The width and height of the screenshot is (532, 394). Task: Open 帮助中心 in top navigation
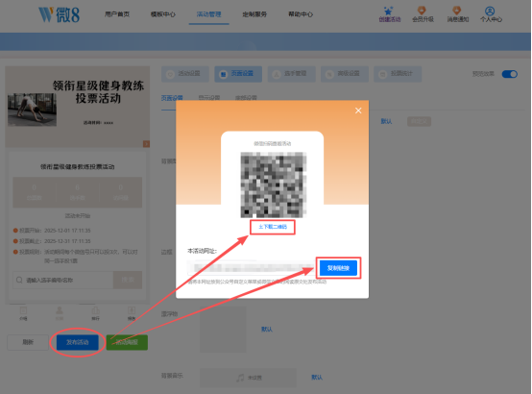[301, 14]
